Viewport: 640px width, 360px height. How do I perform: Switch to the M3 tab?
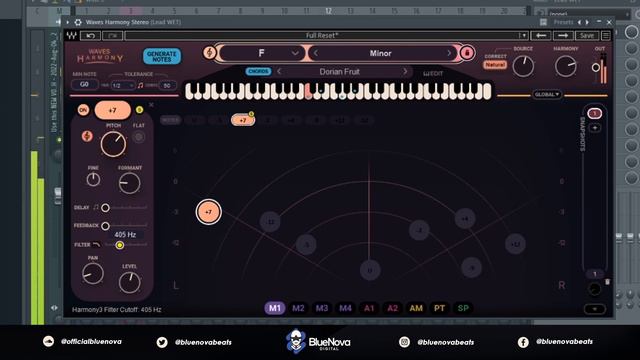click(322, 308)
